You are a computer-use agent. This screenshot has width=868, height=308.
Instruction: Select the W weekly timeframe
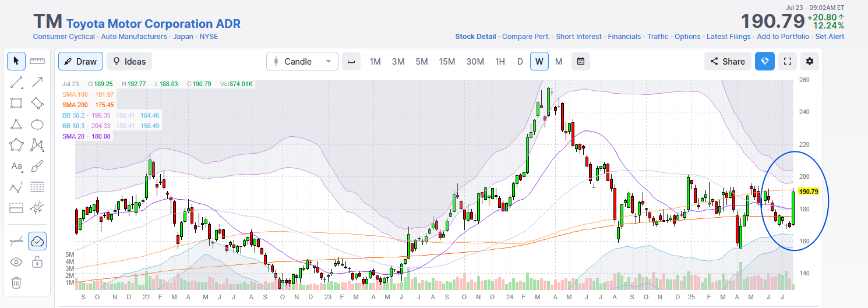[x=539, y=61]
